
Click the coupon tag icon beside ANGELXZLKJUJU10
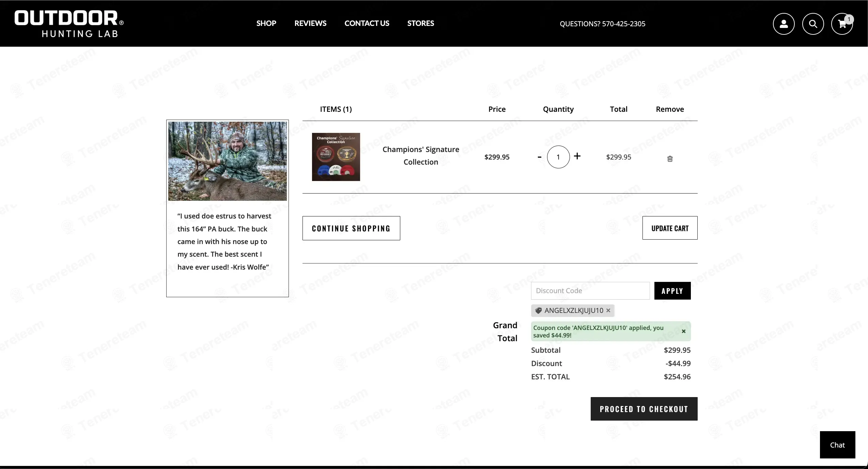[538, 311]
